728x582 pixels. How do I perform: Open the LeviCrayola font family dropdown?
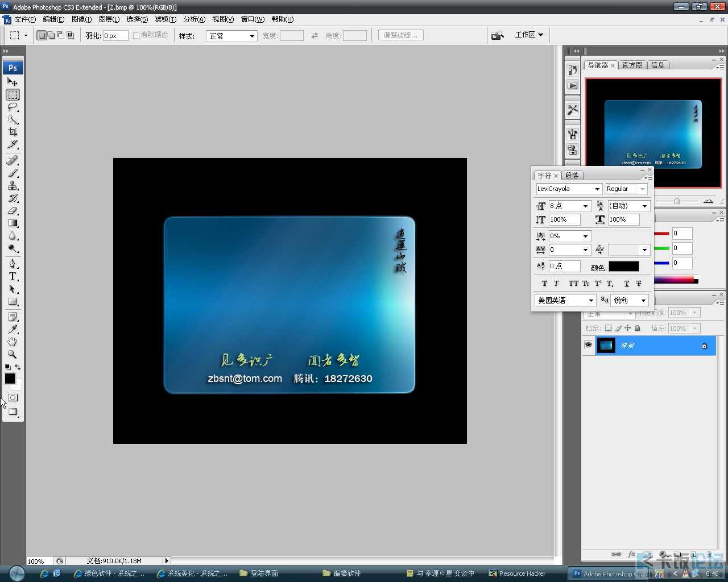[597, 189]
